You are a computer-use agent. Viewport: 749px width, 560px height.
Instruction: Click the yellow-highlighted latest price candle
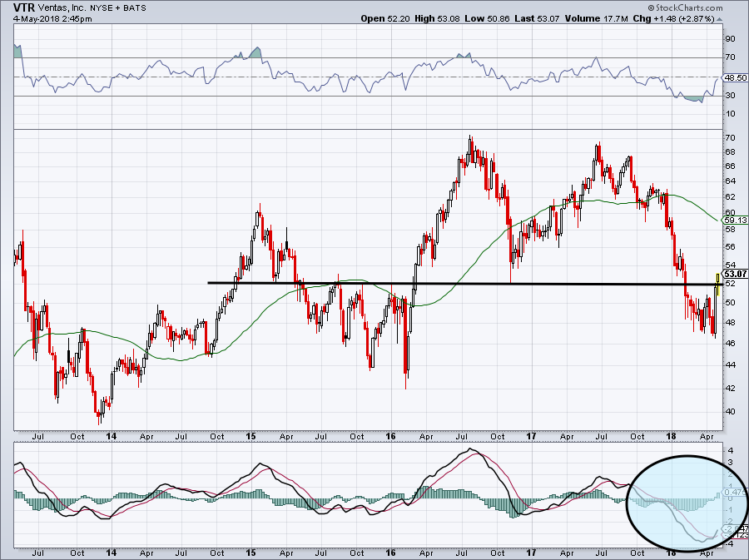[x=717, y=284]
